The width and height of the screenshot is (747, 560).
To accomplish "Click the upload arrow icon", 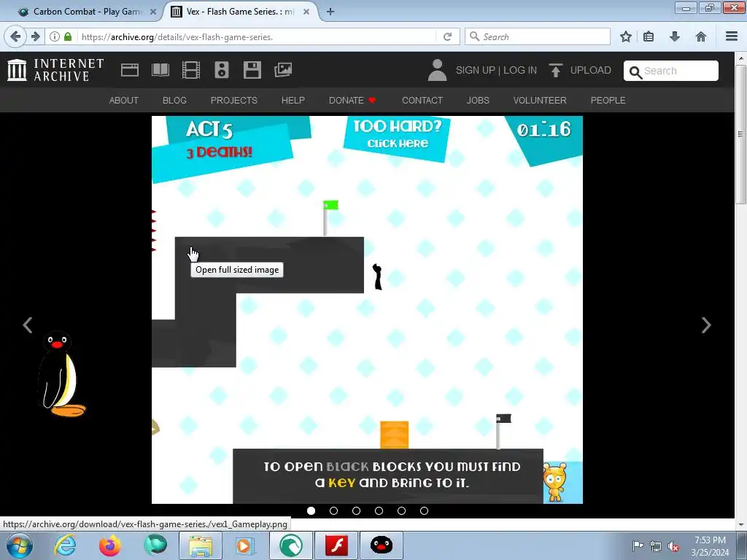I will (x=555, y=70).
